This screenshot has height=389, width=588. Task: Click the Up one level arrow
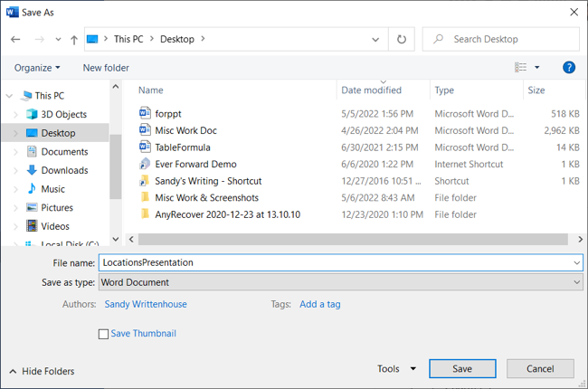tap(74, 40)
